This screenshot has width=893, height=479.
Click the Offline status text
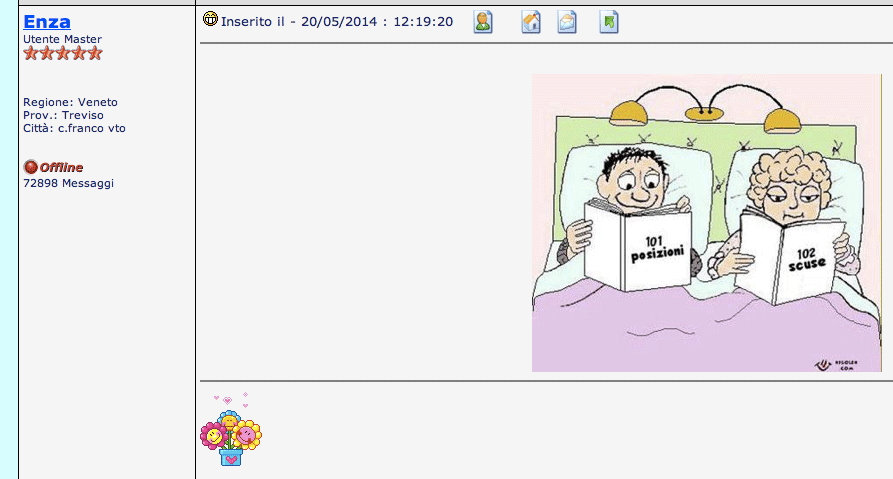61,167
